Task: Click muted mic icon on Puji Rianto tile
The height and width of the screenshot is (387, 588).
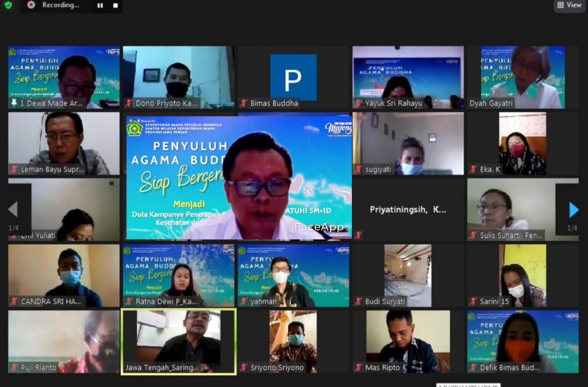Action: tap(14, 368)
